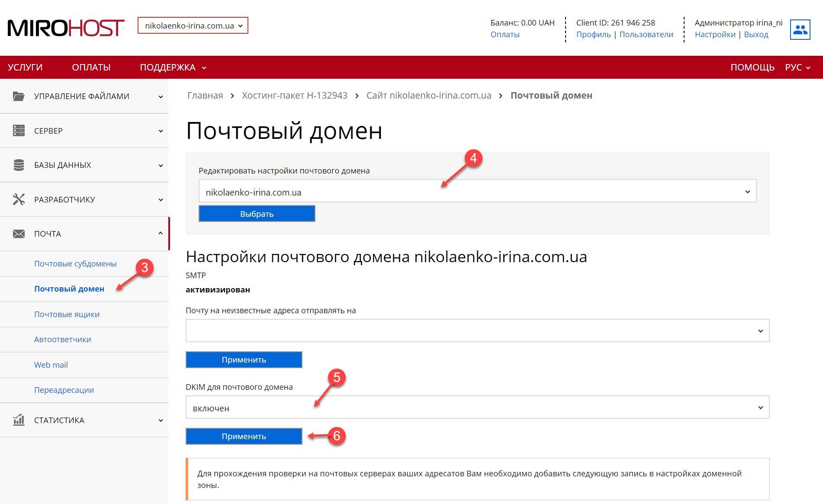Open Почтовые ящики in sidebar
823x504 pixels.
[67, 314]
